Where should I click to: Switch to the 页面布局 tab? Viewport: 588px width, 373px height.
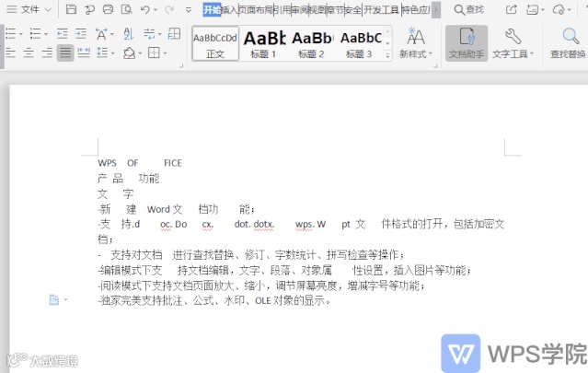tap(257, 9)
